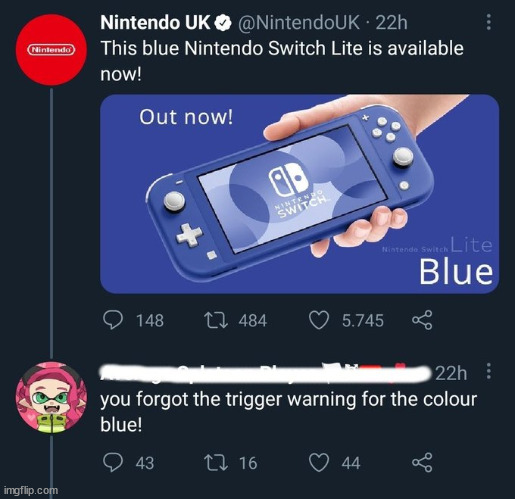Open the blue Switch Lite image

coord(299,194)
